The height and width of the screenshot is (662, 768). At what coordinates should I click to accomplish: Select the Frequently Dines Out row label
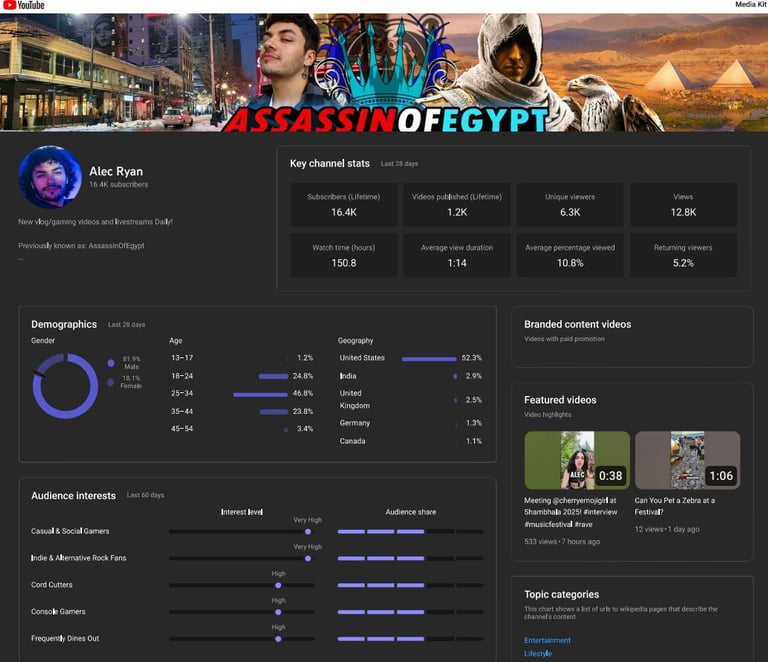click(65, 638)
